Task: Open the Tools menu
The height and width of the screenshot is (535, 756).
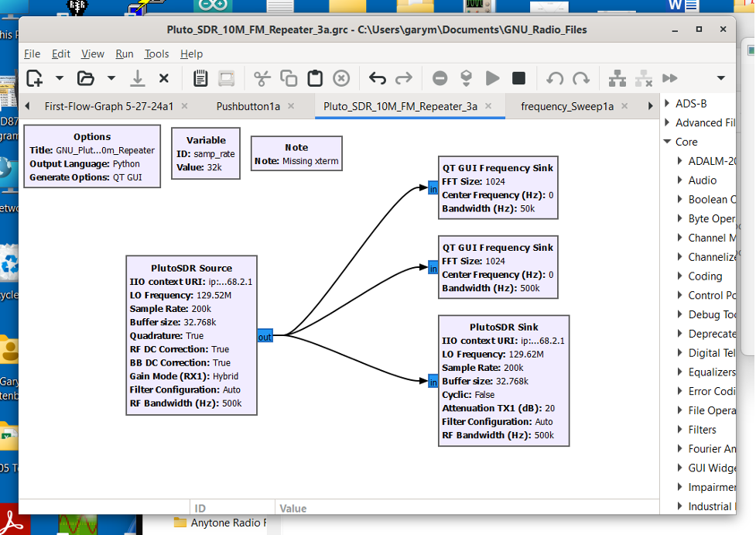Action: [x=157, y=53]
